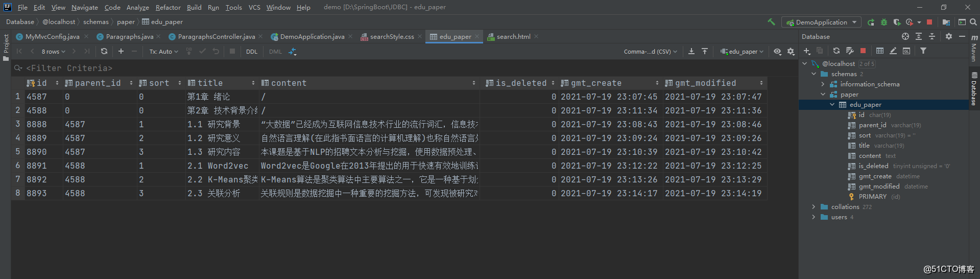Open Database panel options gear
980x279 pixels.
point(949,36)
